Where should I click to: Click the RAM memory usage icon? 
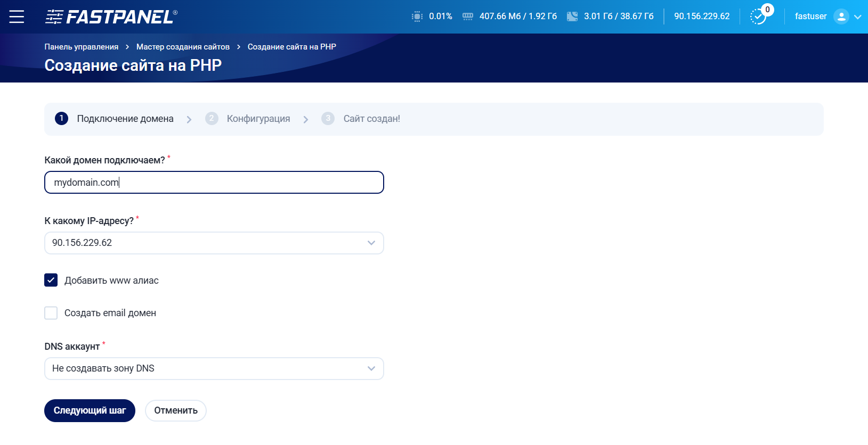[x=467, y=17]
